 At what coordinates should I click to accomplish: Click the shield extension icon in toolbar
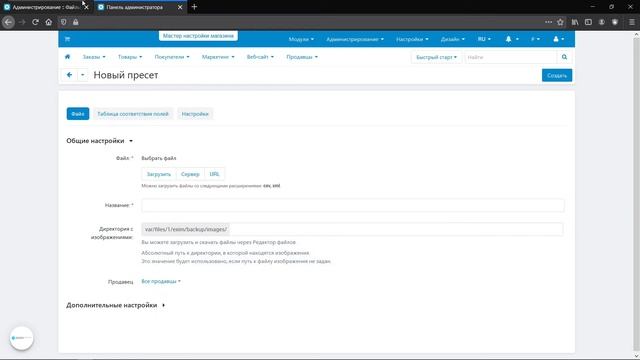point(615,22)
